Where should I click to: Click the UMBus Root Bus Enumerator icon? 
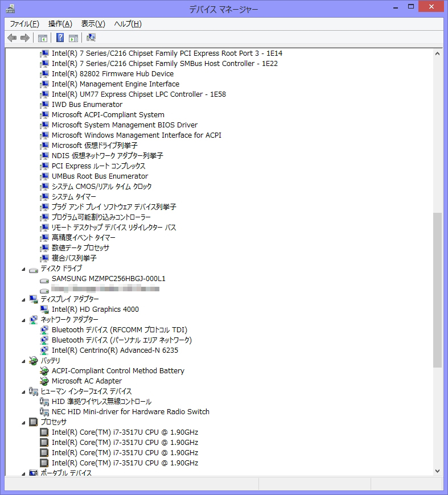44,176
